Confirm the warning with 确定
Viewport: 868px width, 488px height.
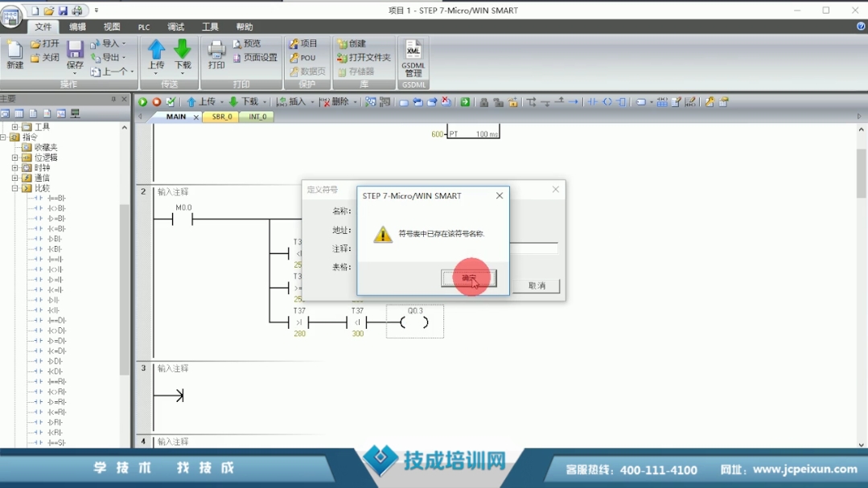tap(468, 278)
